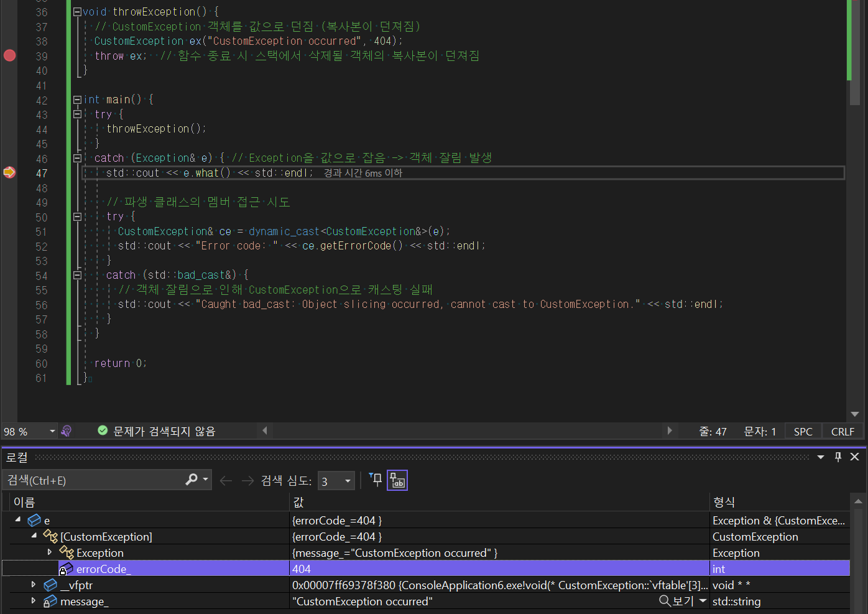
Task: Select the __vfptr address value cell
Action: click(499, 585)
